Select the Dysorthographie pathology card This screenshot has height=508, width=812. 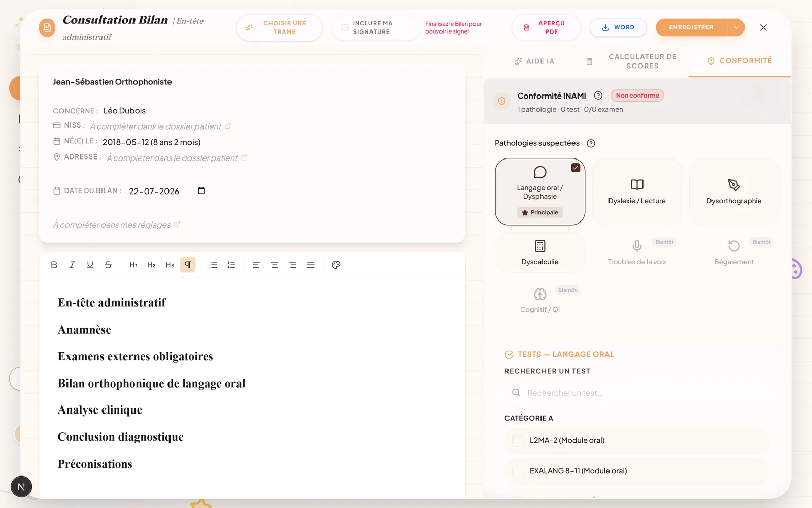pyautogui.click(x=734, y=192)
